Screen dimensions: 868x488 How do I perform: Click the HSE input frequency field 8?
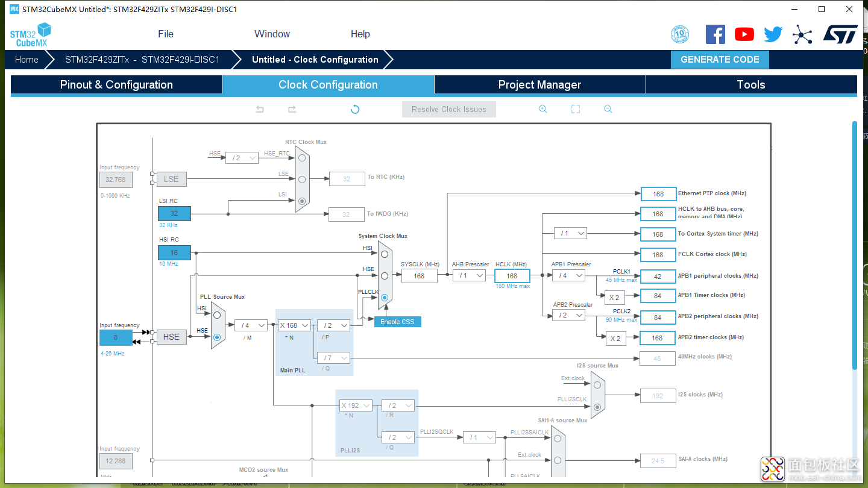point(116,337)
